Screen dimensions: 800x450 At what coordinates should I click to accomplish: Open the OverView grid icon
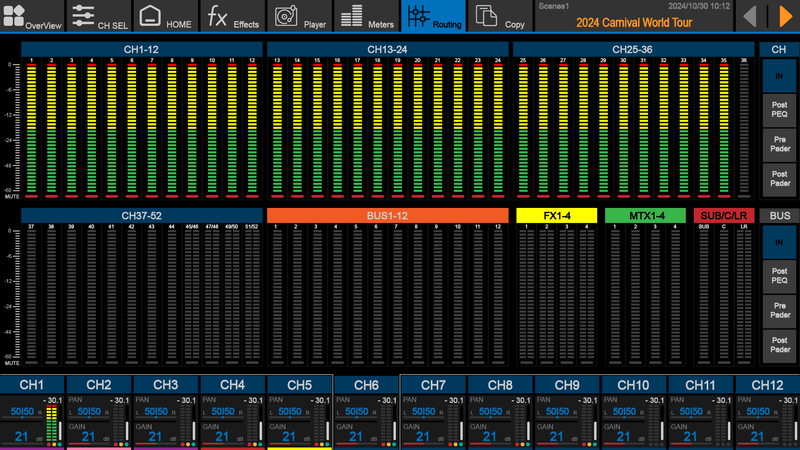14,15
